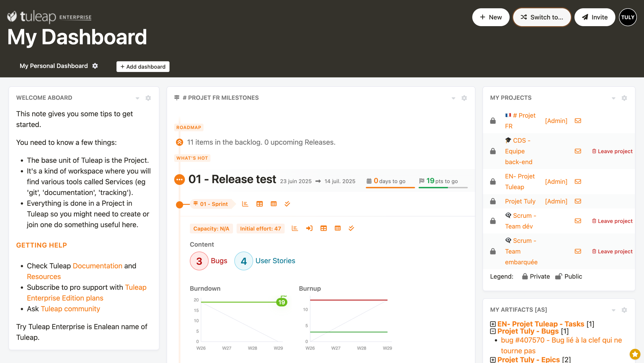This screenshot has height=363, width=644.
Task: Collapse the Projet Tuly - Bugs tree node
Action: tap(493, 331)
